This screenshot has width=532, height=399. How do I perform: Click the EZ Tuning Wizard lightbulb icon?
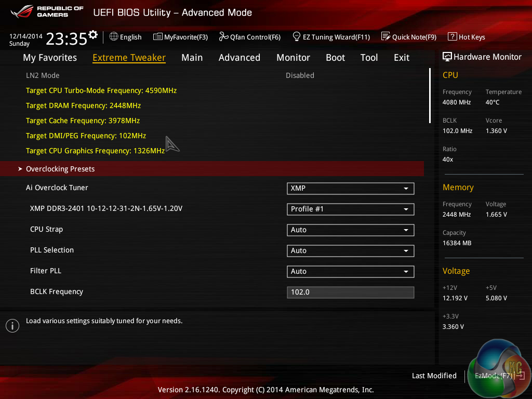coord(296,36)
